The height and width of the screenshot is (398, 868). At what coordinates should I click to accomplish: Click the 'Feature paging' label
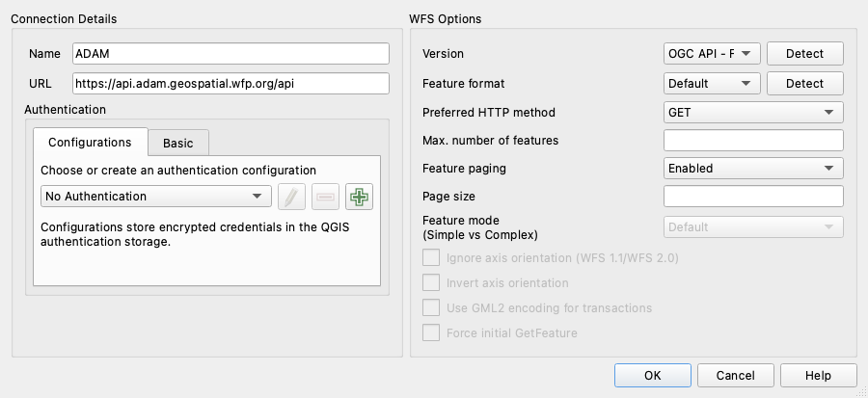coord(464,168)
